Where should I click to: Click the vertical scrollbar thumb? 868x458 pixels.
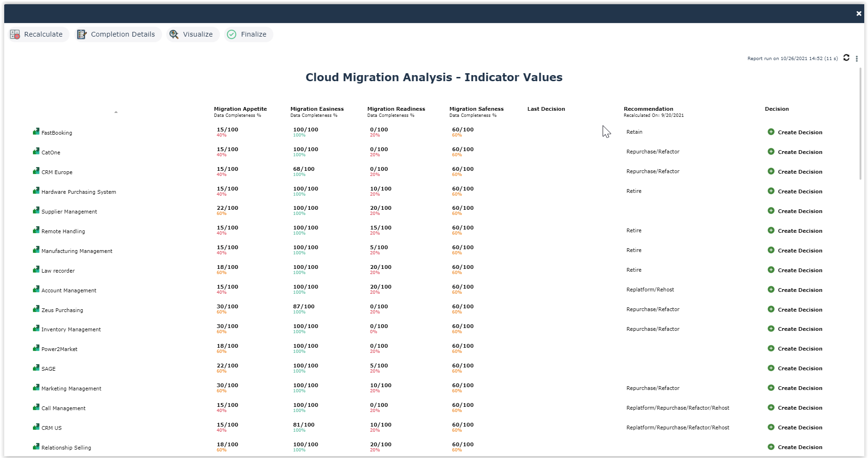860,124
